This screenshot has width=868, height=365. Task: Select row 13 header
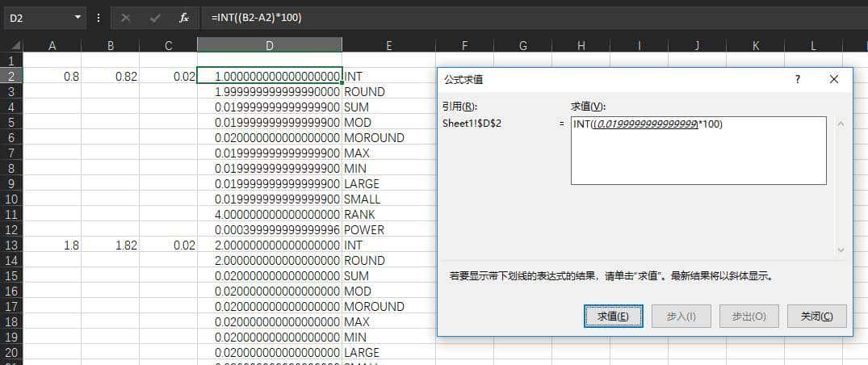[11, 245]
